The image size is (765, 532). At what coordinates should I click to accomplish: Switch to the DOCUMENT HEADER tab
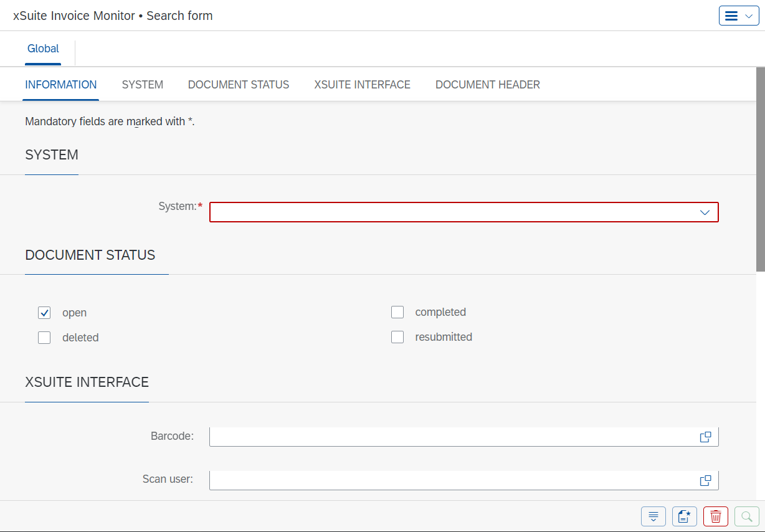[x=488, y=84]
